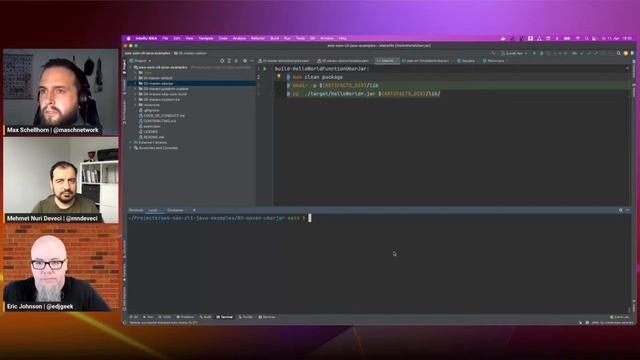Select .gitignore in project tree
The image size is (640, 360).
151,110
